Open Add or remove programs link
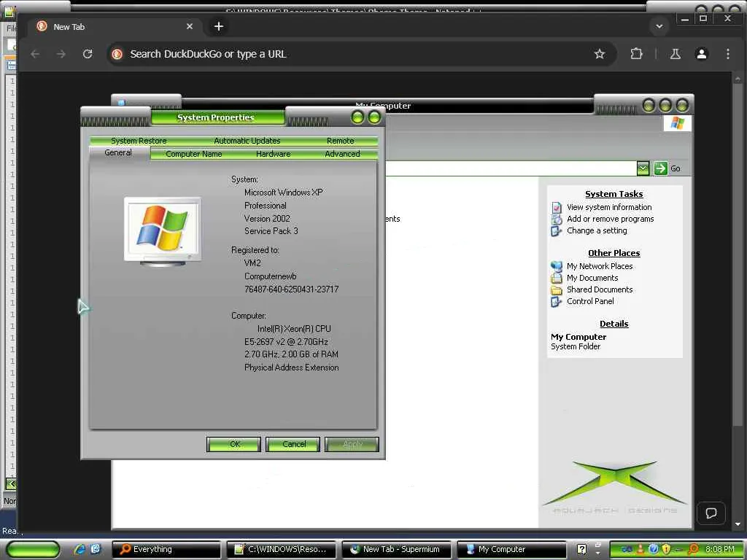Viewport: 747px width, 560px height. click(610, 219)
